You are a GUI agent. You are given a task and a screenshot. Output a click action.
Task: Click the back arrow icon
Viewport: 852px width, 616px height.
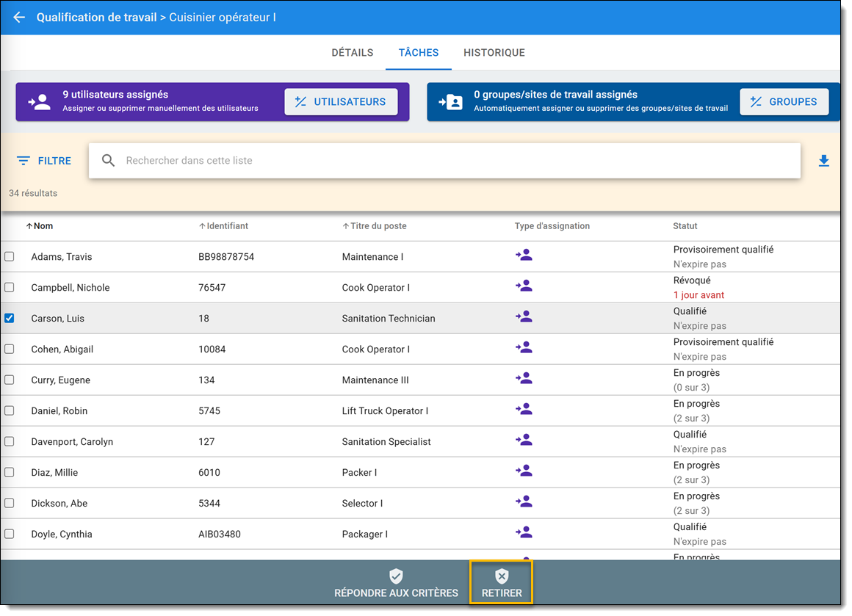click(19, 17)
